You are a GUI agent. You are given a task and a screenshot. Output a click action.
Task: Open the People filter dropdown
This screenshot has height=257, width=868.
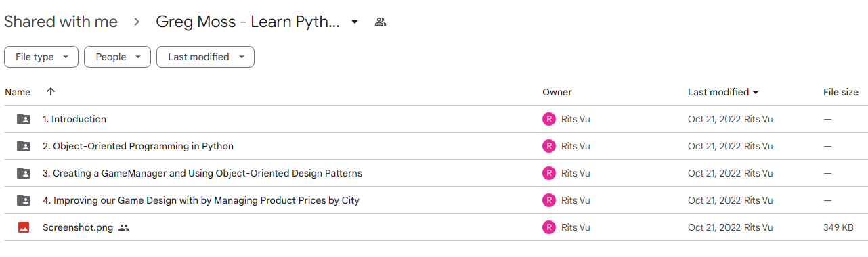[117, 57]
